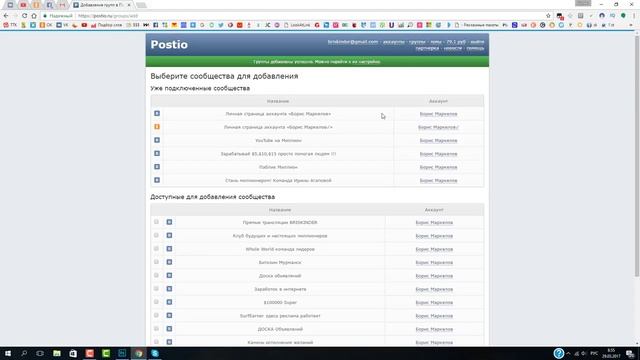Click the gmail account email link

[x=353, y=42]
